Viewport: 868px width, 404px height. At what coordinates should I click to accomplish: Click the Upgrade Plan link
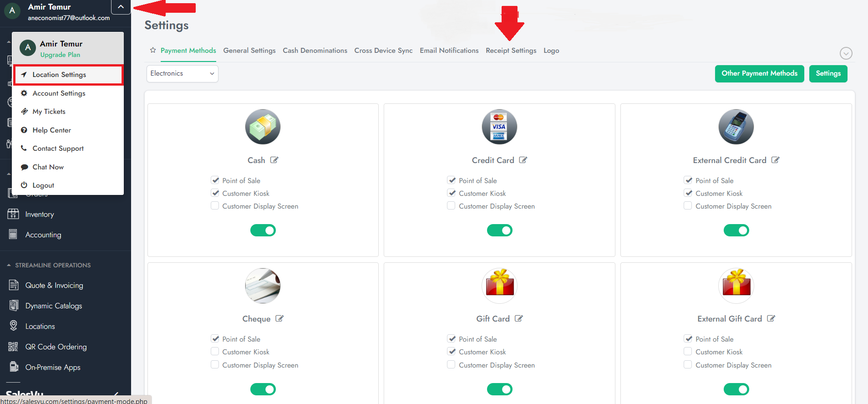coord(60,55)
